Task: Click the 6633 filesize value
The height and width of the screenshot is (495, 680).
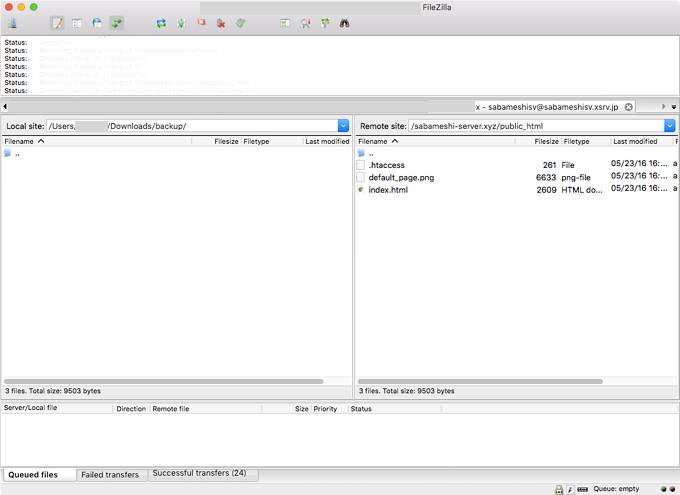Action: point(546,177)
